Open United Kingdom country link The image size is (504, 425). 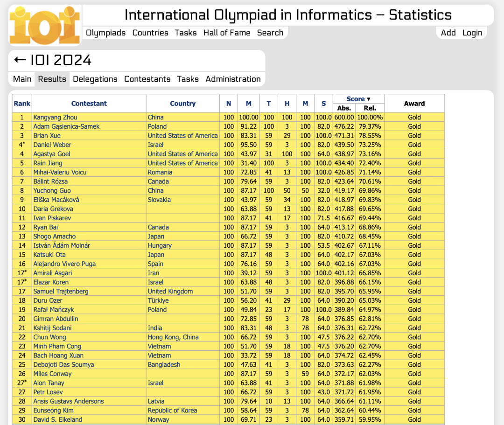coord(170,292)
